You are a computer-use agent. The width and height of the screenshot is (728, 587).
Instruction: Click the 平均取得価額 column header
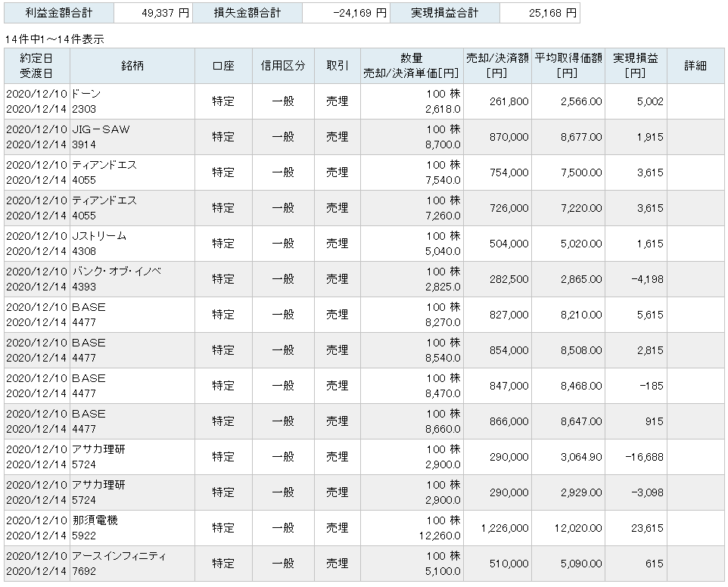(568, 66)
